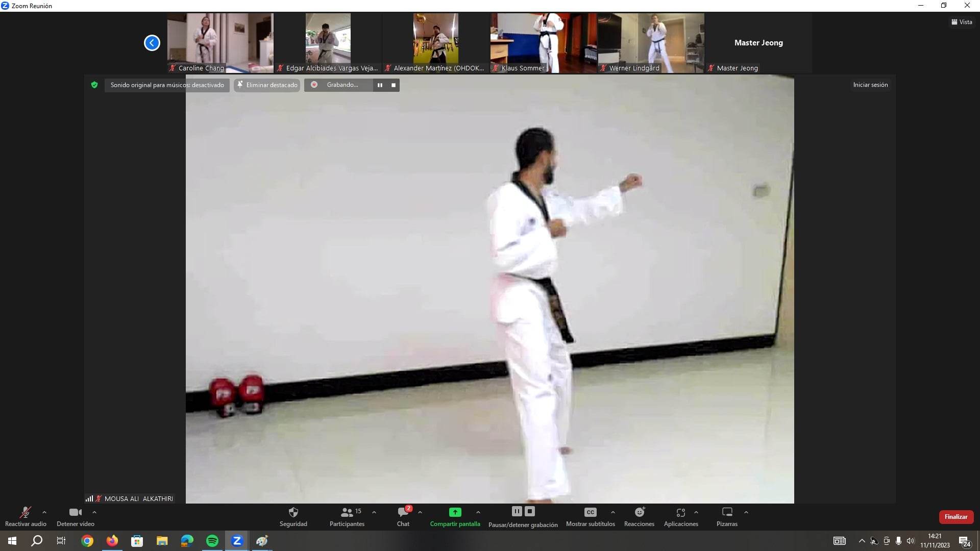The height and width of the screenshot is (551, 980).
Task: Open video options arrow next to Detener video
Action: click(x=94, y=512)
